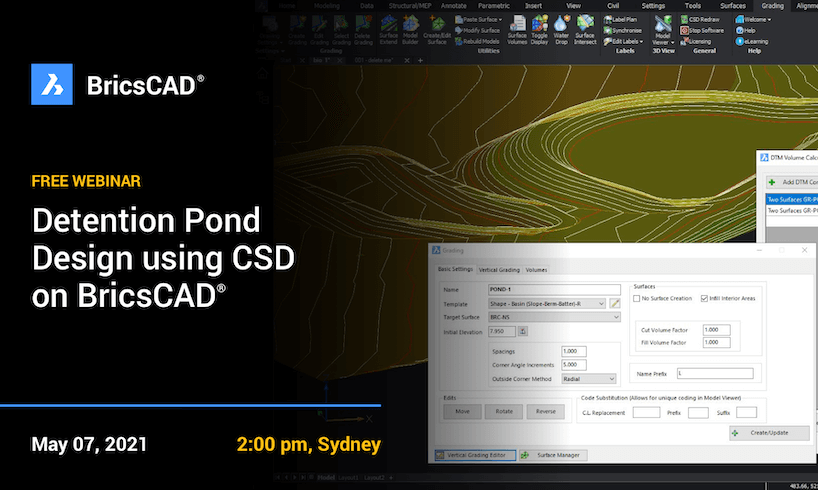Click the Cut Volume Factor field
Viewport: 818px width, 490px height.
716,330
